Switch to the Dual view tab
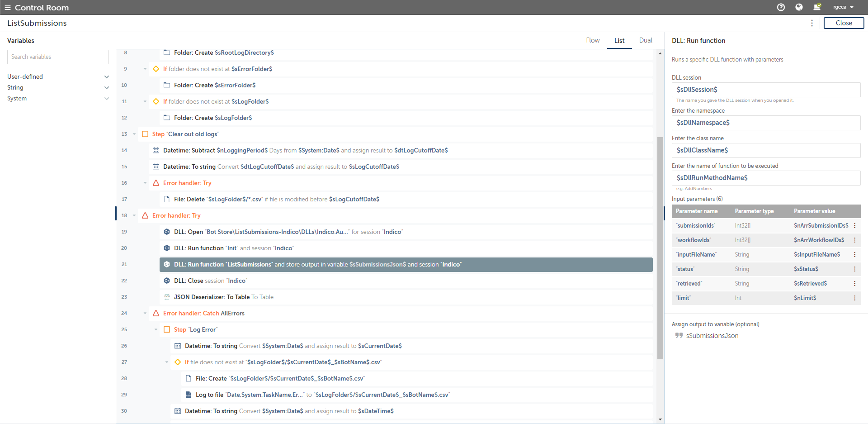Image resolution: width=868 pixels, height=424 pixels. click(x=646, y=40)
